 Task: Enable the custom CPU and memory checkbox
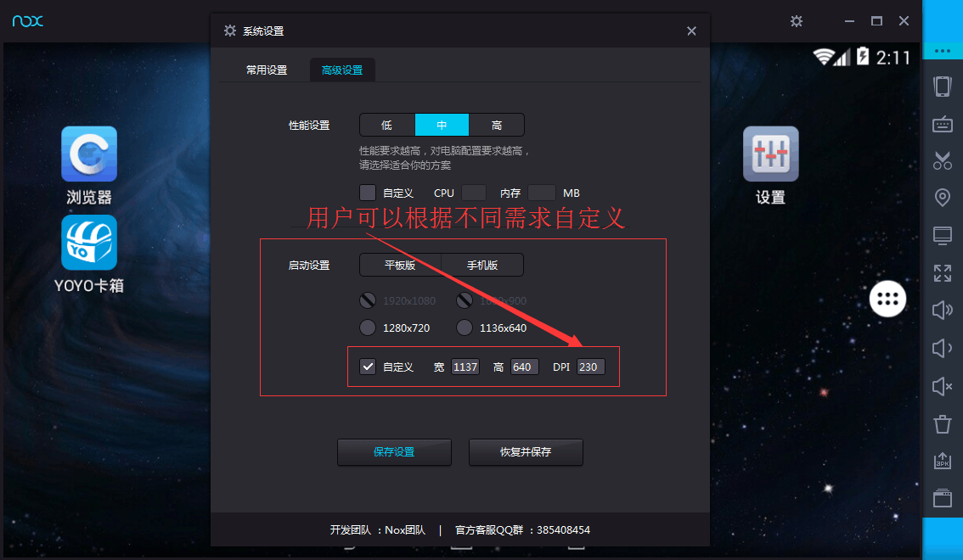tap(367, 193)
